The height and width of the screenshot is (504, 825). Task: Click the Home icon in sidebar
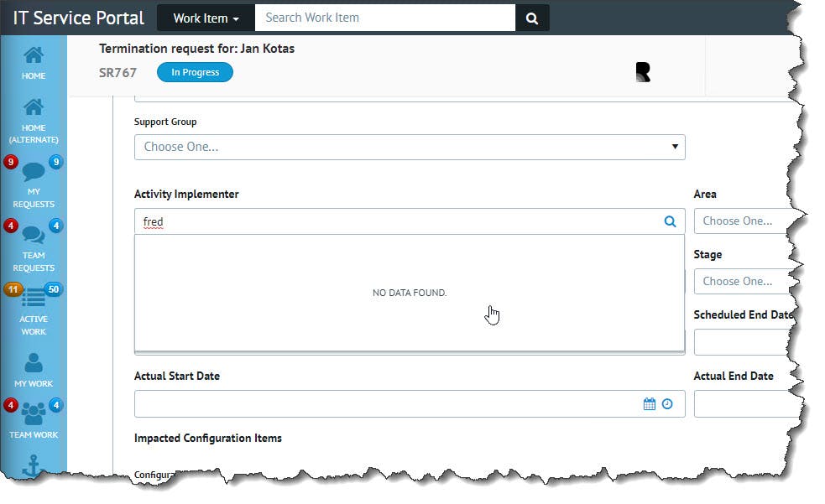pos(34,56)
